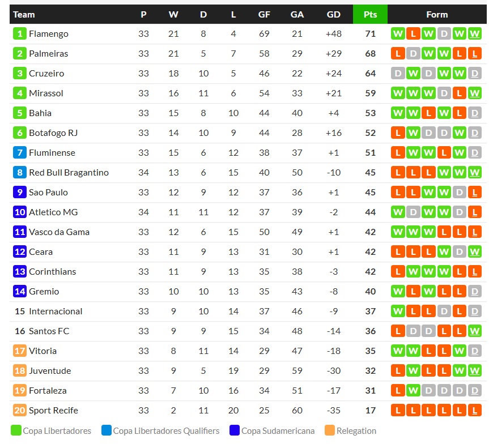
Task: Click Palmeiras' first form result box
Action: (x=398, y=54)
